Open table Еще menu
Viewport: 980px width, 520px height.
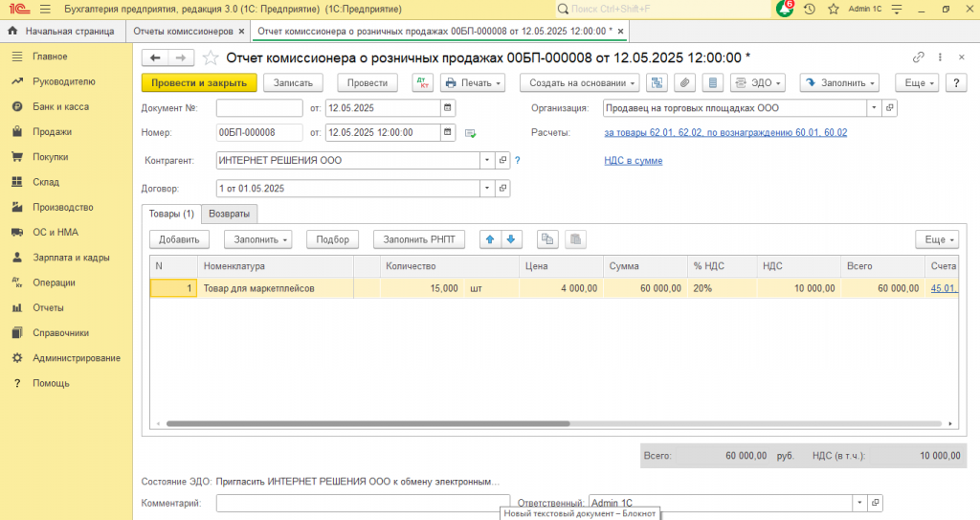[x=937, y=239]
